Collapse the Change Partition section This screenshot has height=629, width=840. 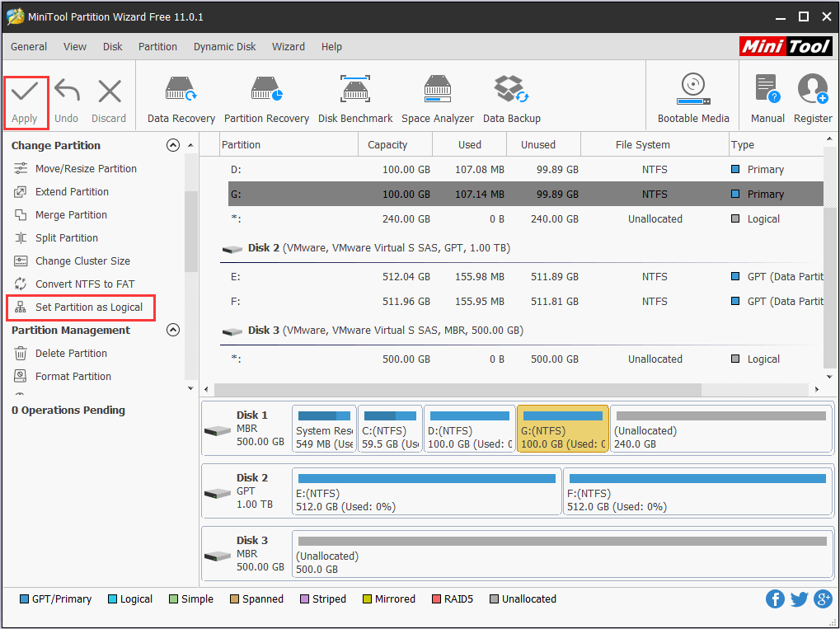point(173,144)
